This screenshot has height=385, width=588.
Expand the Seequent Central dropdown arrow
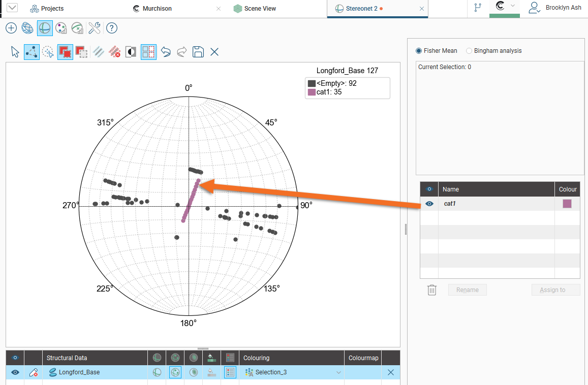(x=513, y=6)
